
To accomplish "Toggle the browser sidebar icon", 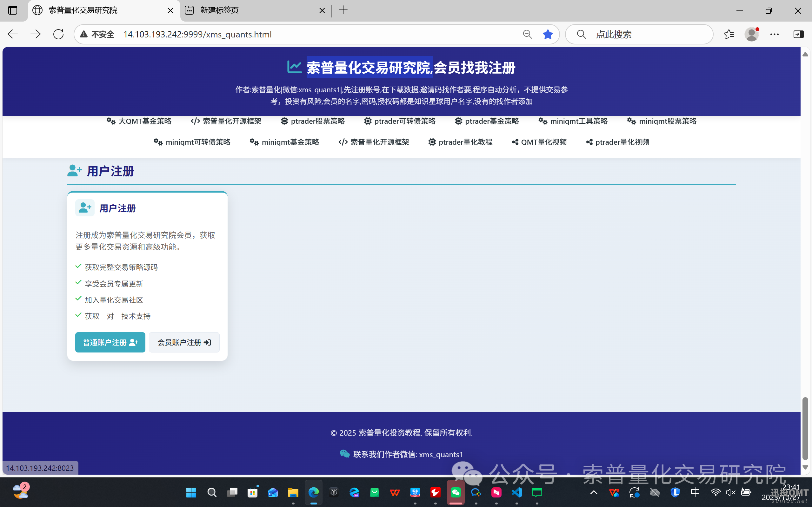I will pyautogui.click(x=798, y=34).
